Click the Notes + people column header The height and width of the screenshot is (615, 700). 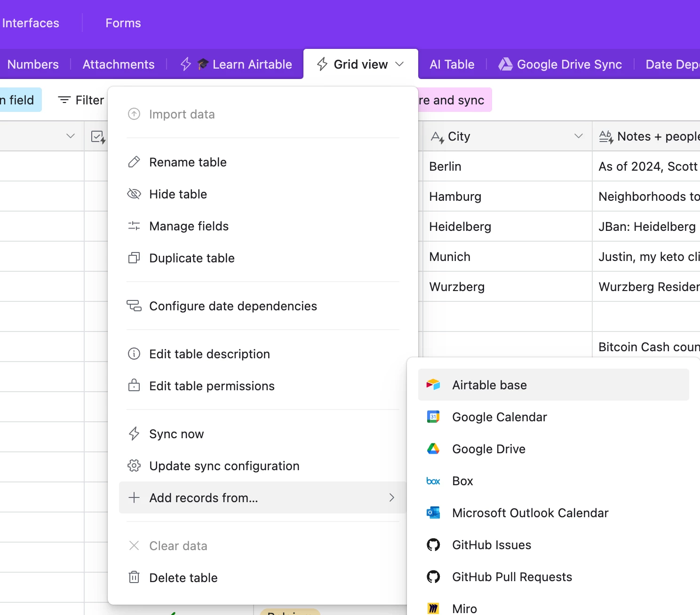[x=646, y=136]
